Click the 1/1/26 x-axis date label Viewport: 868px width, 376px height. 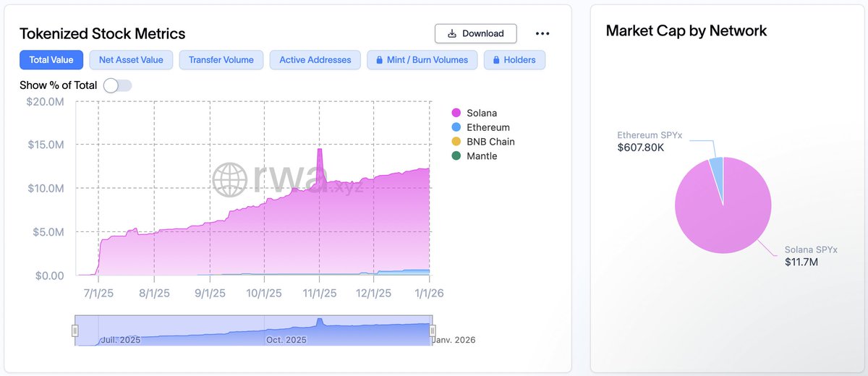(x=430, y=294)
